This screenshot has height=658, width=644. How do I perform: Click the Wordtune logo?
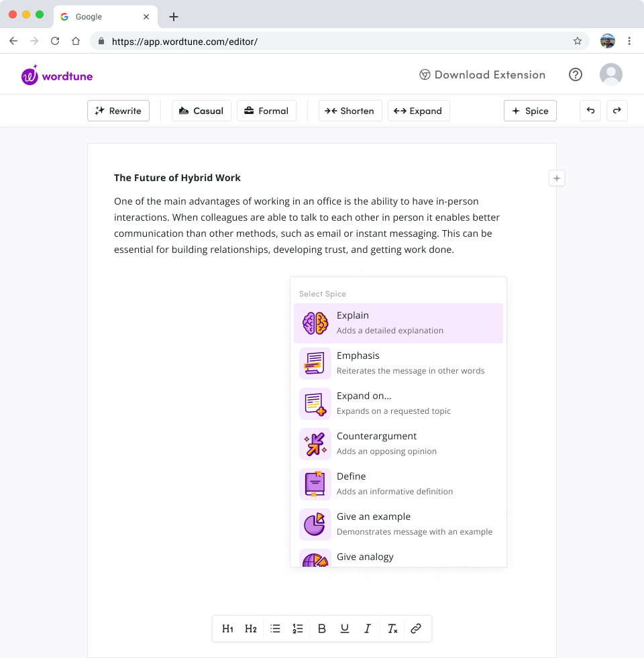(x=57, y=75)
